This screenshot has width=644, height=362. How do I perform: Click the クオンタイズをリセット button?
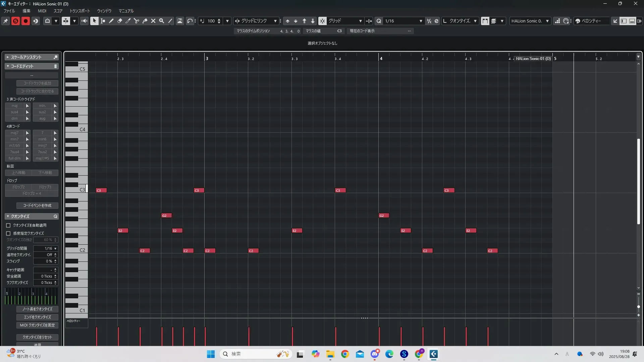coord(37,337)
